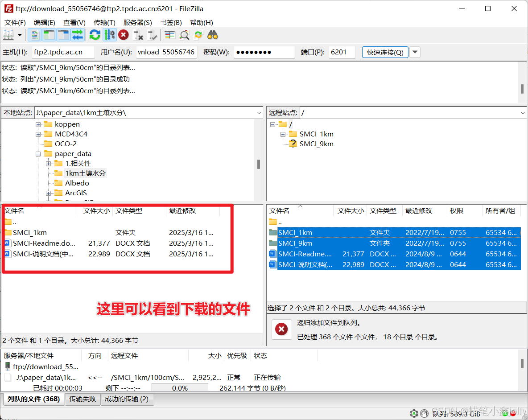Click the binoculars file search icon
This screenshot has width=528, height=420.
point(212,35)
